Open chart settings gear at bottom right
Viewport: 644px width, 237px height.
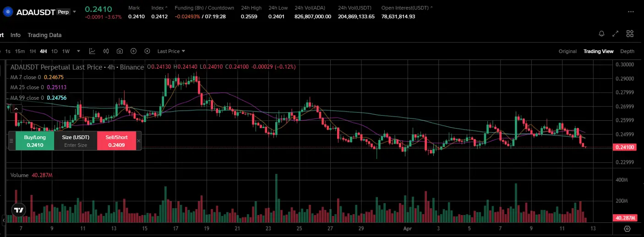pyautogui.click(x=627, y=229)
